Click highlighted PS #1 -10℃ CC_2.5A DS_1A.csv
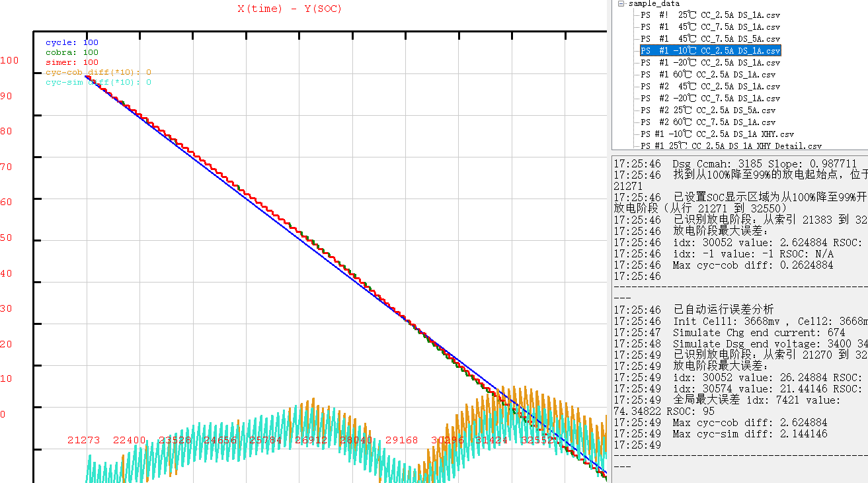 coord(711,50)
